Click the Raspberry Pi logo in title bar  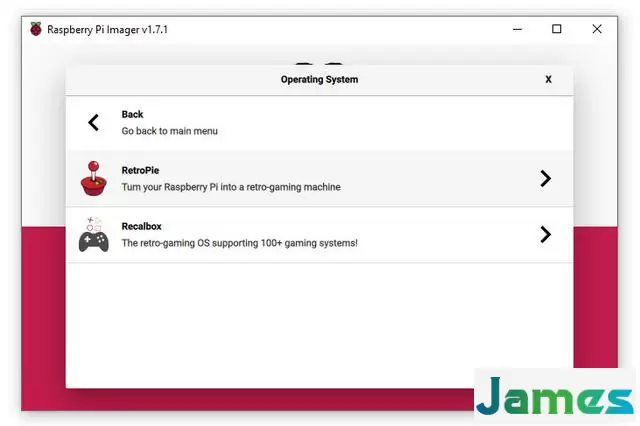click(x=36, y=29)
